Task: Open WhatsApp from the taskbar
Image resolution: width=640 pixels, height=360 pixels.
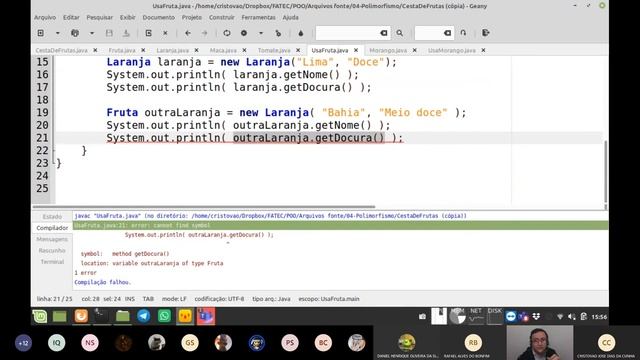Action: [x=164, y=316]
